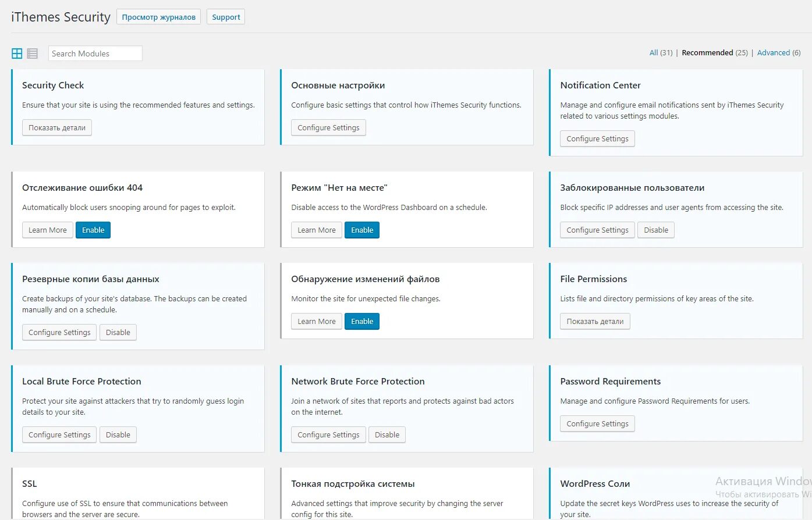
Task: Configure Settings for Основные настройки
Action: (x=328, y=128)
